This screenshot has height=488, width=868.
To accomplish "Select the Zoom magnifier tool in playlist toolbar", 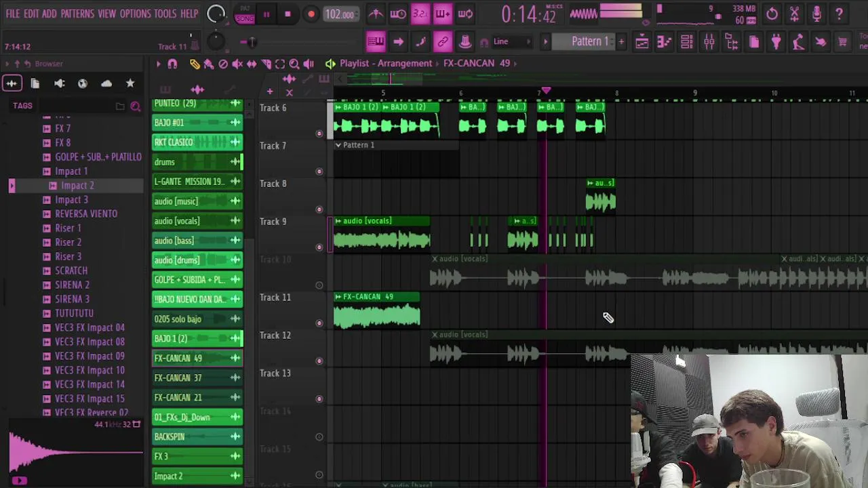I will pos(294,64).
